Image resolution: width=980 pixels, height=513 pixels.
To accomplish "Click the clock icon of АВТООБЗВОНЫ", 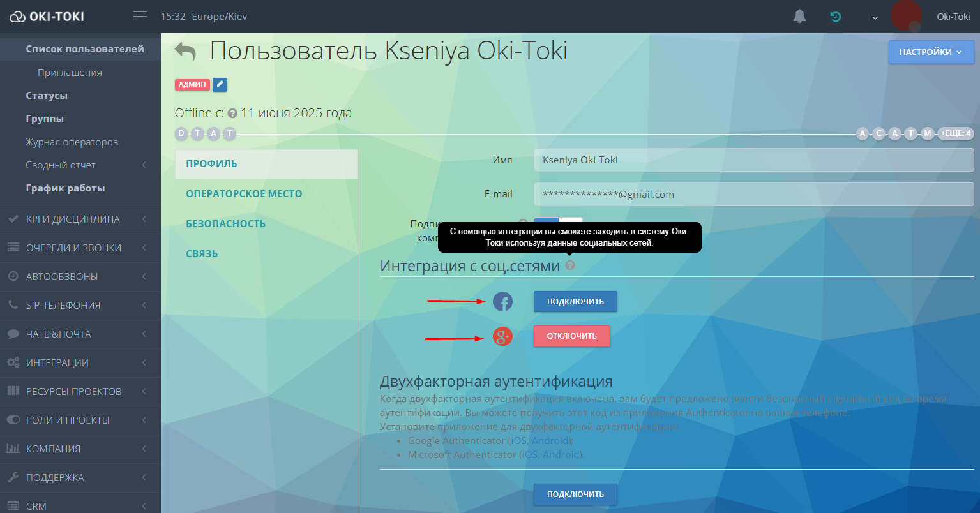I will [x=13, y=276].
